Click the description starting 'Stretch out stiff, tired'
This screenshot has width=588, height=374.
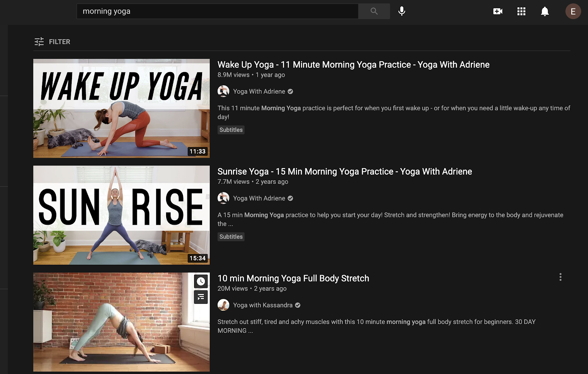tap(377, 326)
